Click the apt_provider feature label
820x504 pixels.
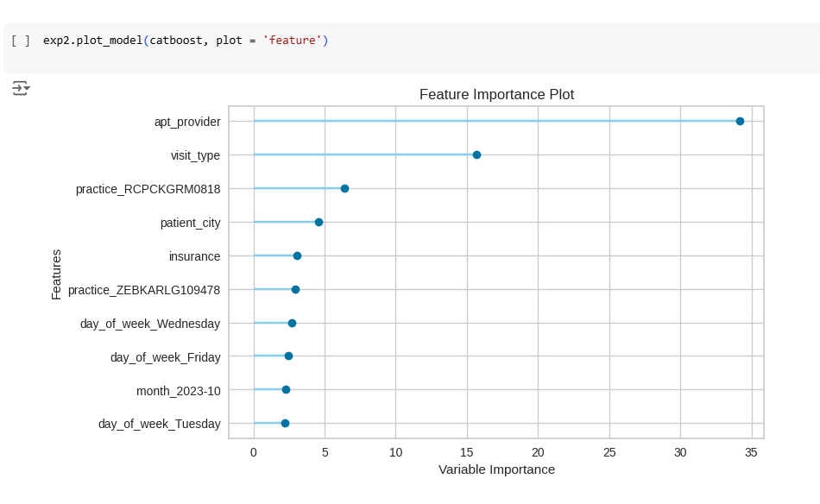coord(187,122)
